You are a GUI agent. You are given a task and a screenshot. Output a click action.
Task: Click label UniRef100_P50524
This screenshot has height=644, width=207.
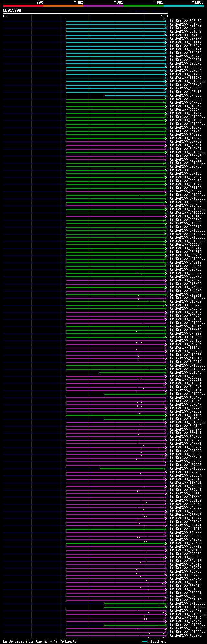186,536
